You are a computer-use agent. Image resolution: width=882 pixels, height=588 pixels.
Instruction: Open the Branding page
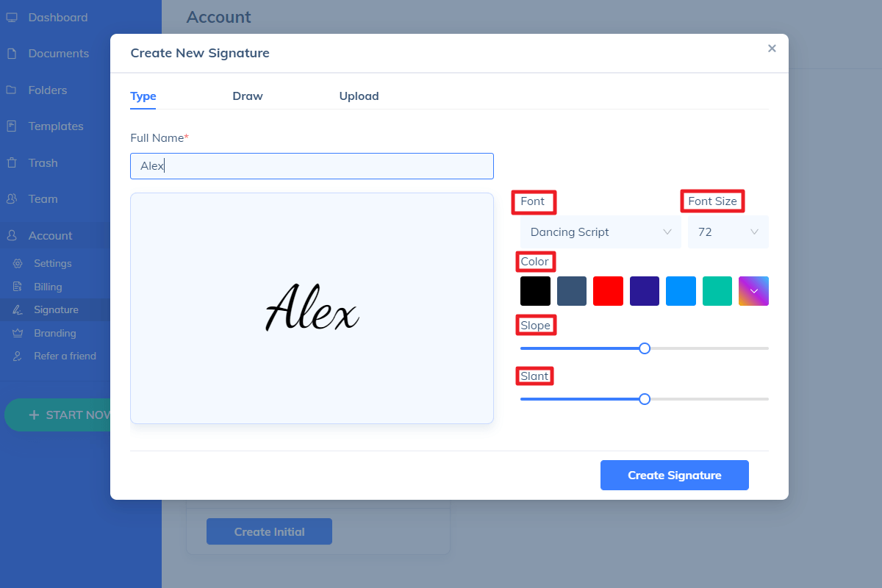[x=53, y=332]
